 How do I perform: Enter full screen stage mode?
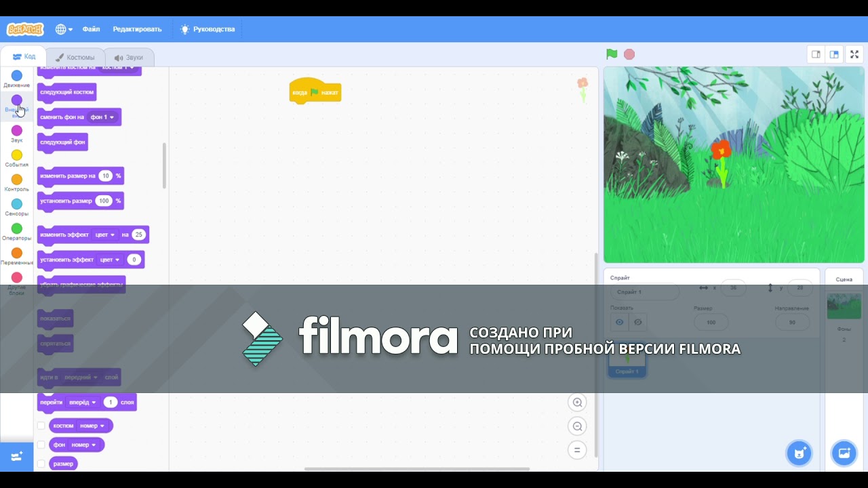tap(854, 54)
